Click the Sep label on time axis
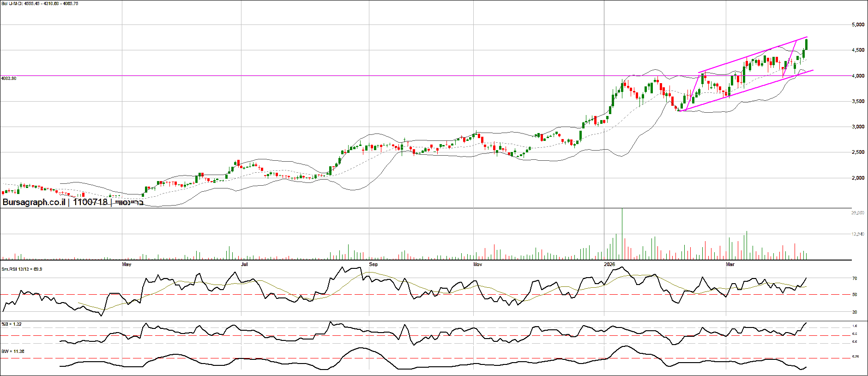This screenshot has width=868, height=376. pos(374,264)
